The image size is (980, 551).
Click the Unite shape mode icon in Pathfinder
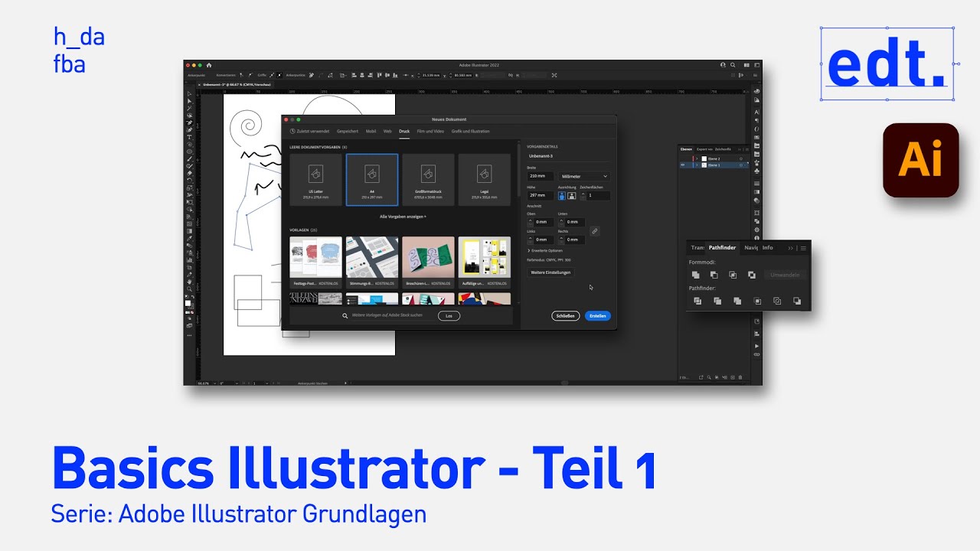point(695,275)
